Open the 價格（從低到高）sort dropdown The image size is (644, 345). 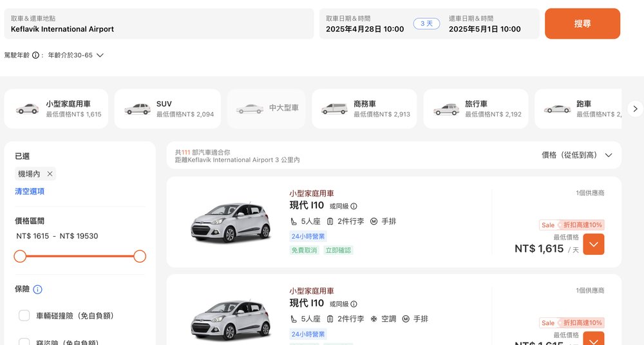(x=577, y=155)
